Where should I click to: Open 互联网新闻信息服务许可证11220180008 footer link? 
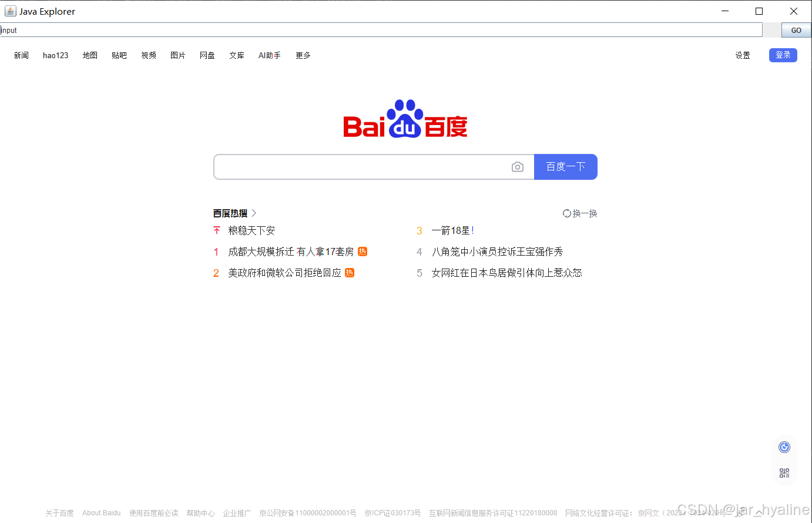click(493, 513)
